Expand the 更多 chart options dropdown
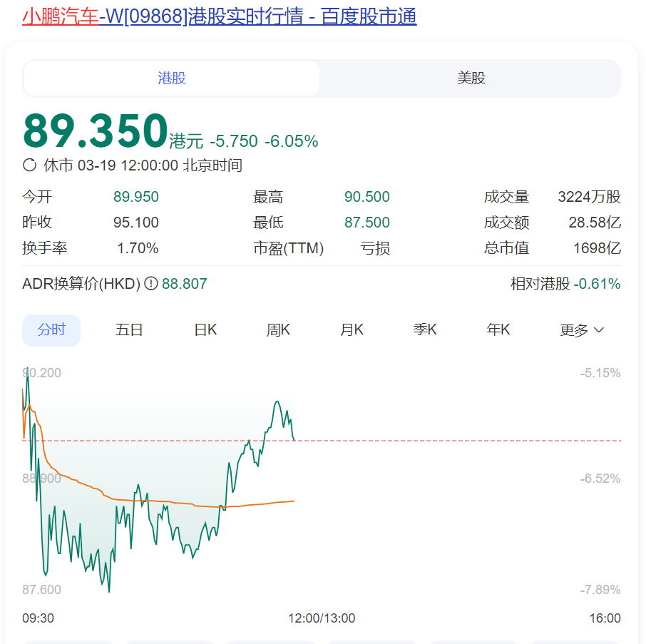The image size is (646, 644). point(575,330)
